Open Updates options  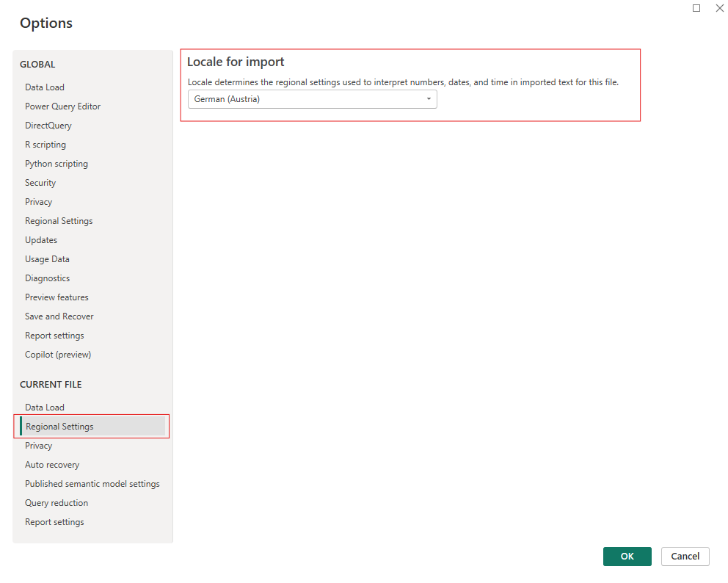tap(41, 239)
